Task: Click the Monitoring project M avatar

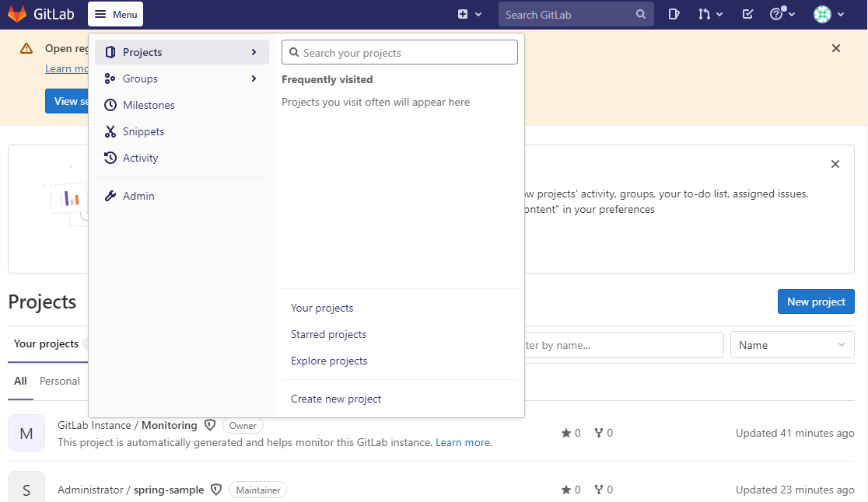Action: (x=26, y=433)
